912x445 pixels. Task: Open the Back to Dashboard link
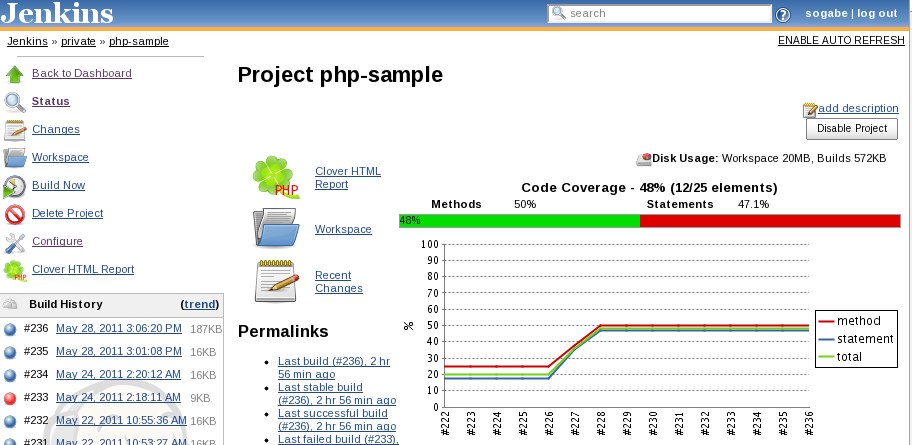(81, 73)
